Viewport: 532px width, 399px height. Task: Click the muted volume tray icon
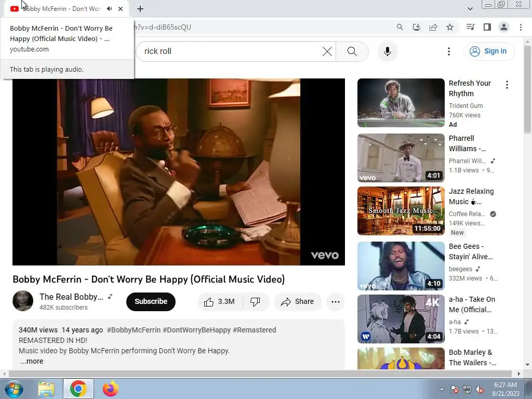(x=480, y=389)
